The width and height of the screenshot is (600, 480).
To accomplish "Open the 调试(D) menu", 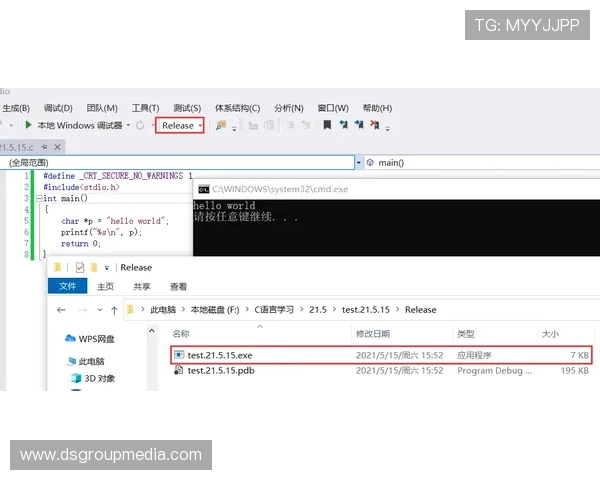I will [x=58, y=108].
